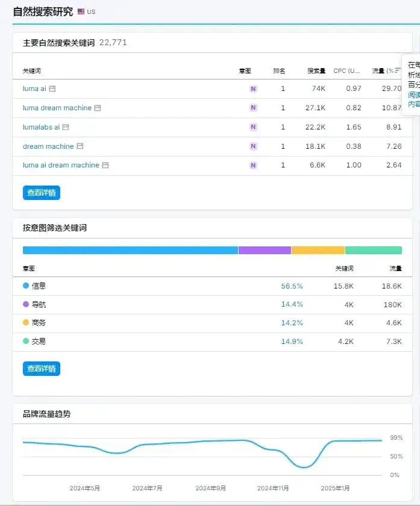Viewport: 420px width, 506px height.
Task: Click the purple 导航 segment of intent bar
Action: click(x=265, y=250)
